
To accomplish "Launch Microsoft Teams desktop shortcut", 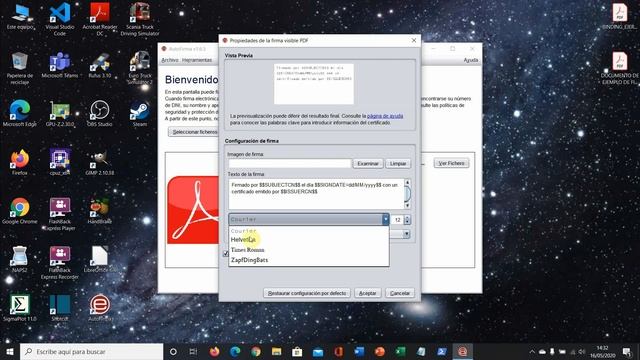I will coord(60,65).
